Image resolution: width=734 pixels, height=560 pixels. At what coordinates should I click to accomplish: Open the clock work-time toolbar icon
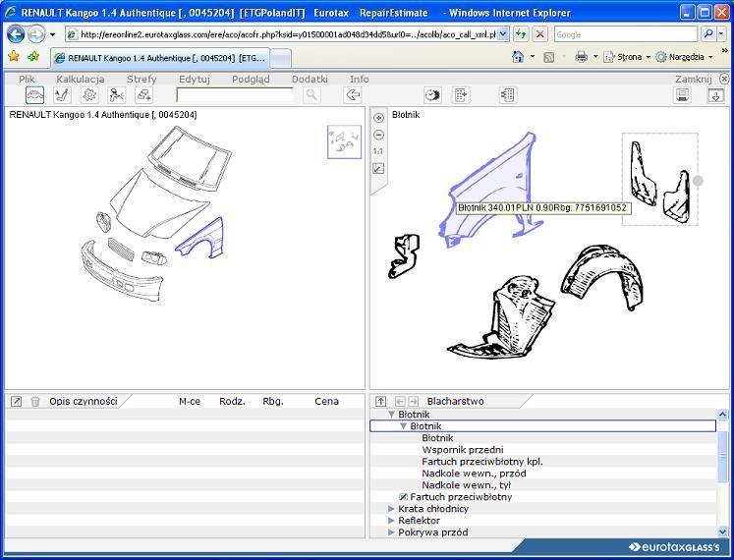click(x=432, y=95)
